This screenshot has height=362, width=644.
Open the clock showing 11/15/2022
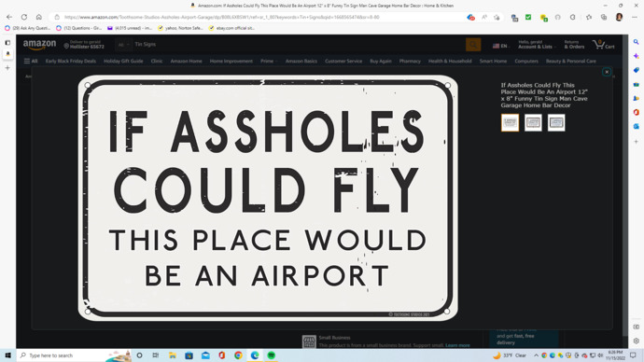pos(615,355)
